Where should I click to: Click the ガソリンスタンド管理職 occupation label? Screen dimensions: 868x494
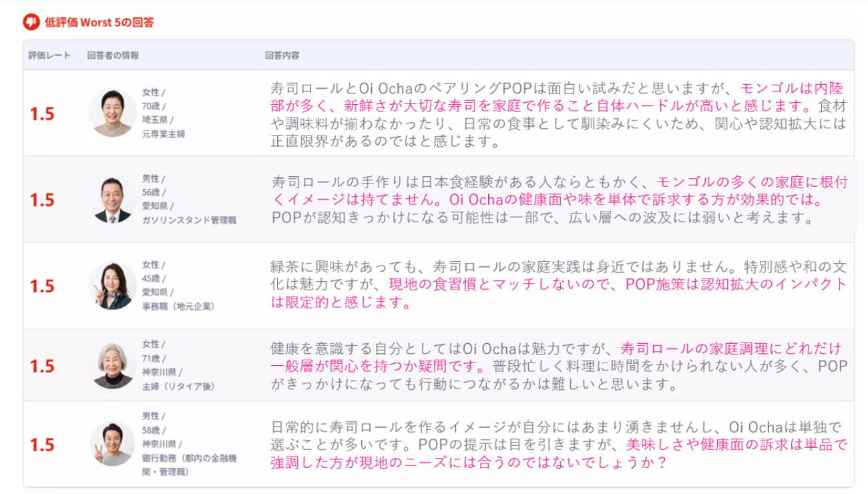[x=189, y=220]
